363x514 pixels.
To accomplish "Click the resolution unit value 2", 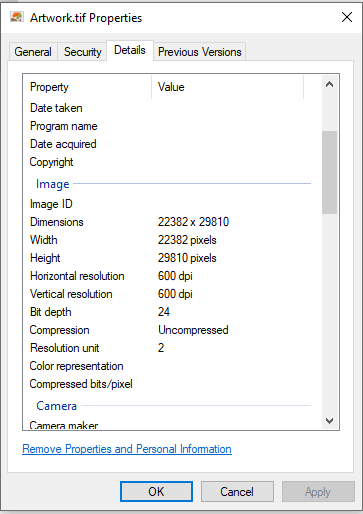I will (x=161, y=348).
